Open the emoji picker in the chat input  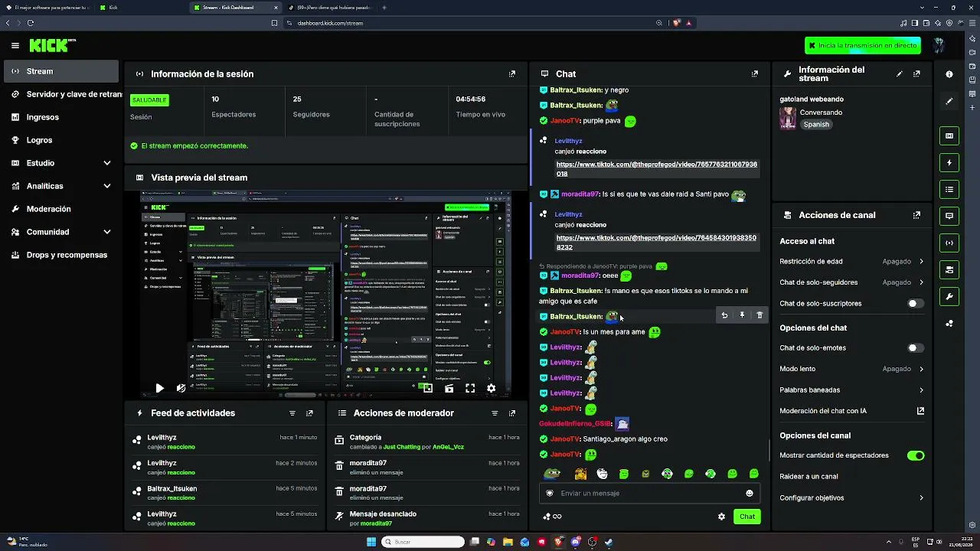click(750, 494)
